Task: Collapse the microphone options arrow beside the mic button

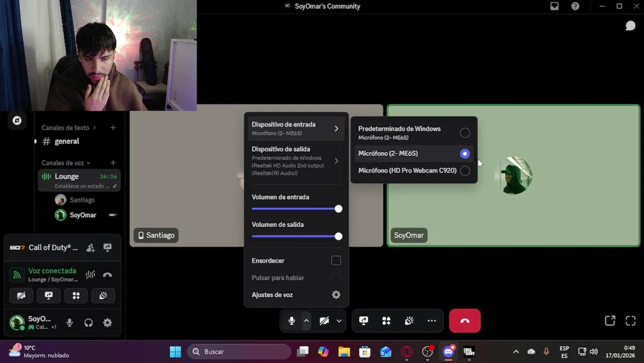Action: 306,321
